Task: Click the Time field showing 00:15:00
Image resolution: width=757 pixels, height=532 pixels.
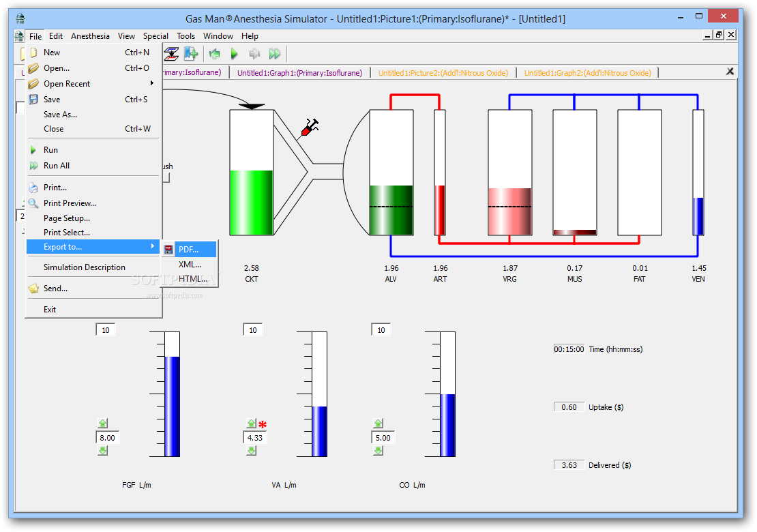Action: click(x=569, y=349)
